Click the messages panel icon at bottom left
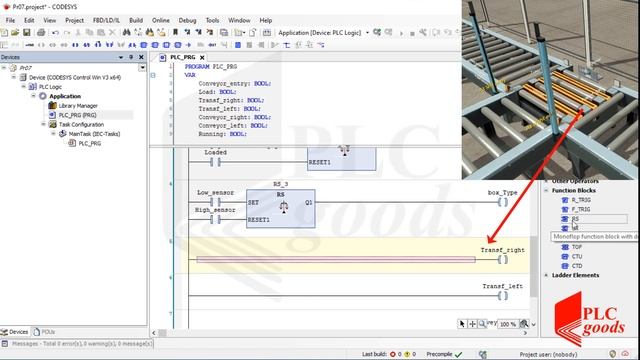This screenshot has height=360, width=640. 5,344
